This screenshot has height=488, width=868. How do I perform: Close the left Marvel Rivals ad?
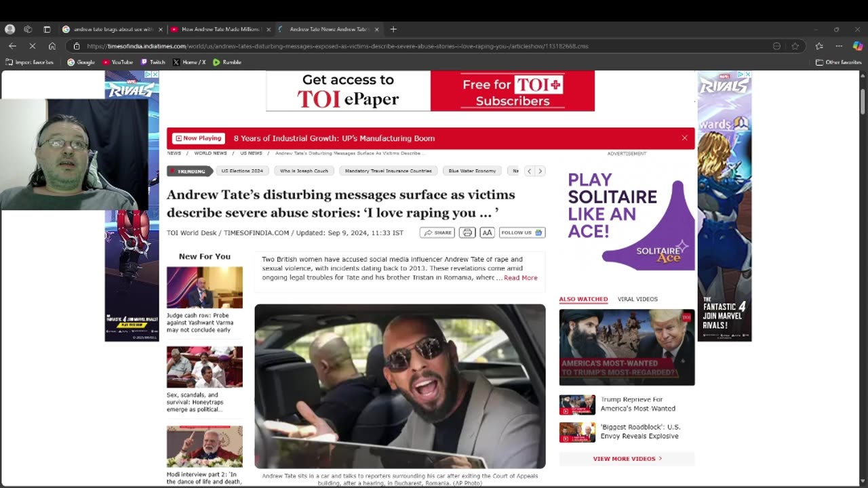(x=155, y=75)
